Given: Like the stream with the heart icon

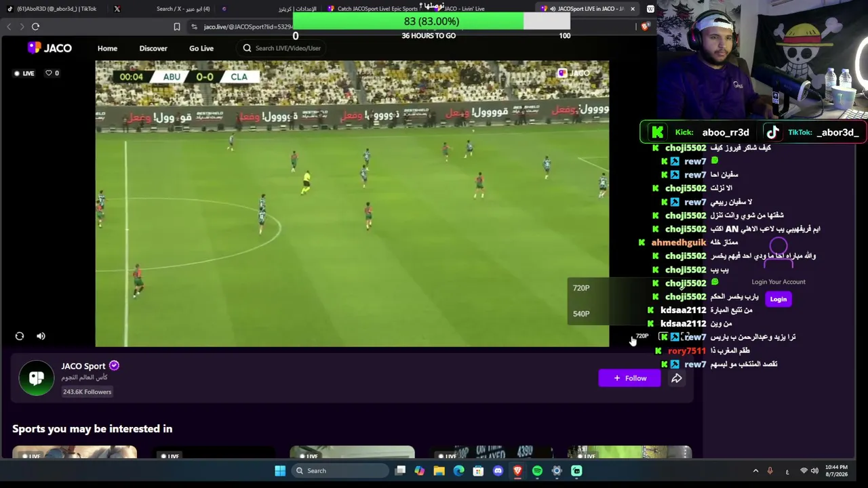Looking at the screenshot, I should (49, 73).
